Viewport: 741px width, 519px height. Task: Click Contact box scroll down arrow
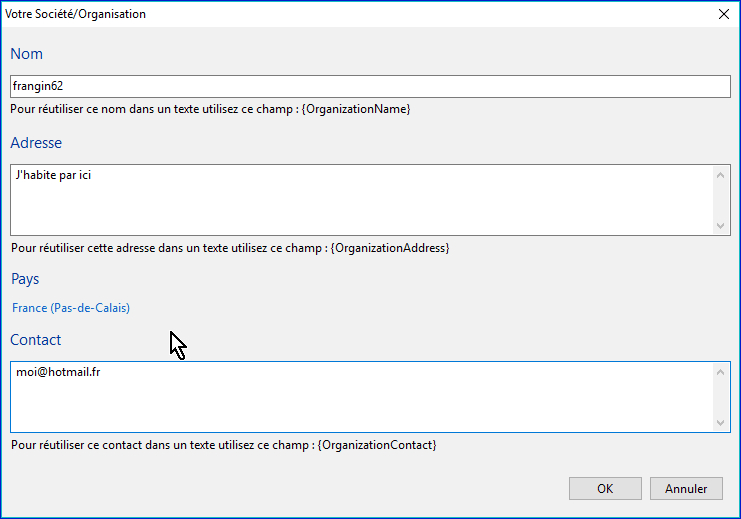722,423
